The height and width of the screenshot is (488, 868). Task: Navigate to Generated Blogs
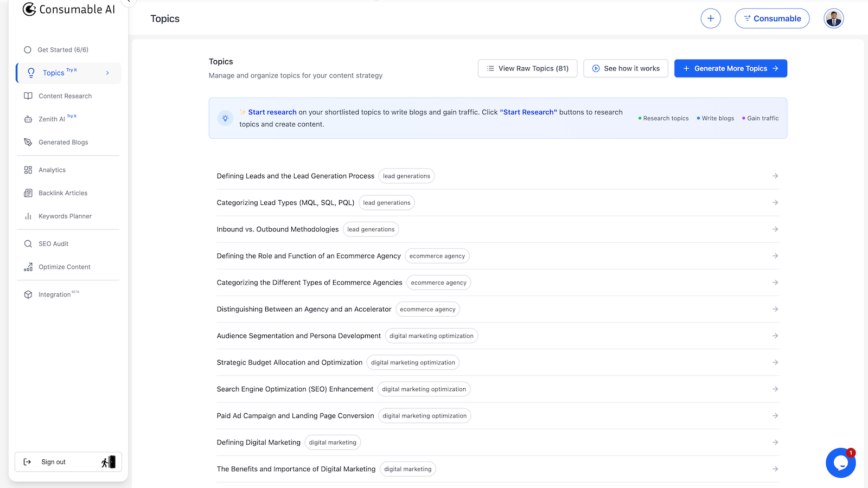tap(63, 143)
